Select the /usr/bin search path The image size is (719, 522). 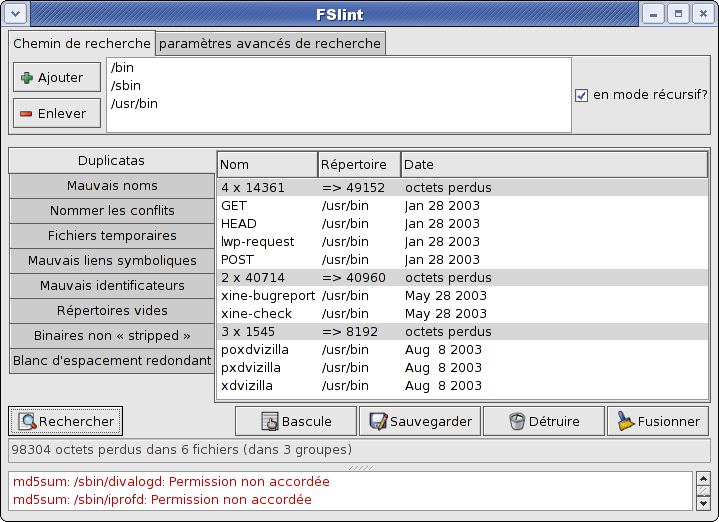pos(339,104)
